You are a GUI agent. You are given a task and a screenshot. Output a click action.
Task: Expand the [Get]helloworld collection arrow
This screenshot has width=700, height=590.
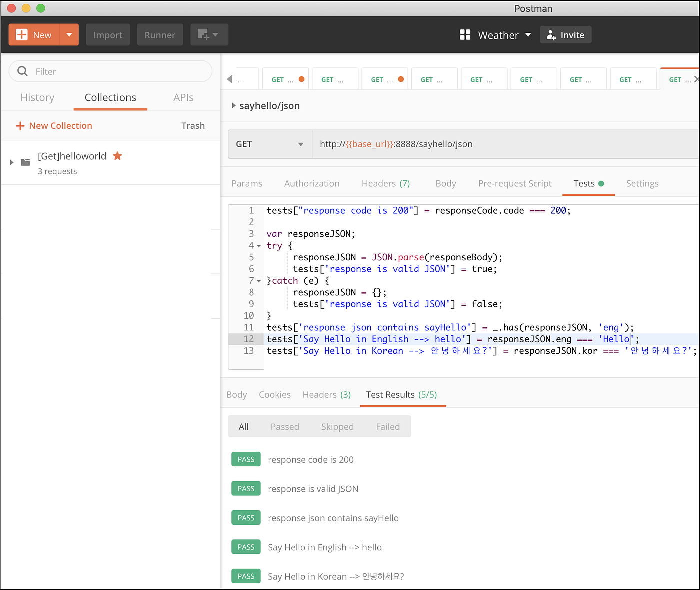pyautogui.click(x=12, y=162)
